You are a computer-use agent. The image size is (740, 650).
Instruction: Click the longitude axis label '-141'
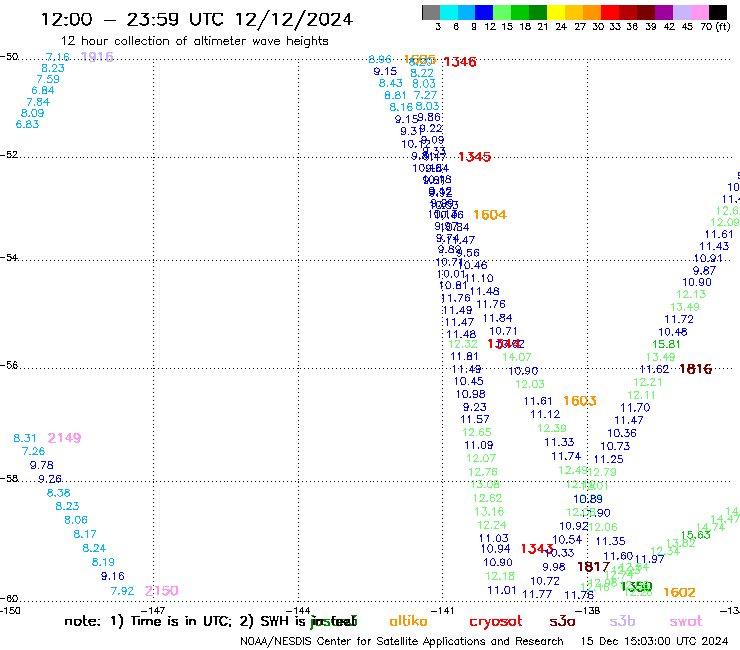(x=442, y=611)
